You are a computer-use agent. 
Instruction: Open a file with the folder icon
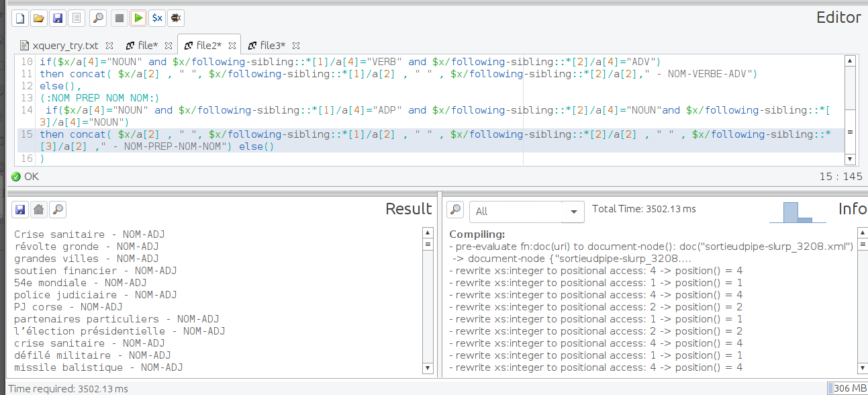pos(39,18)
